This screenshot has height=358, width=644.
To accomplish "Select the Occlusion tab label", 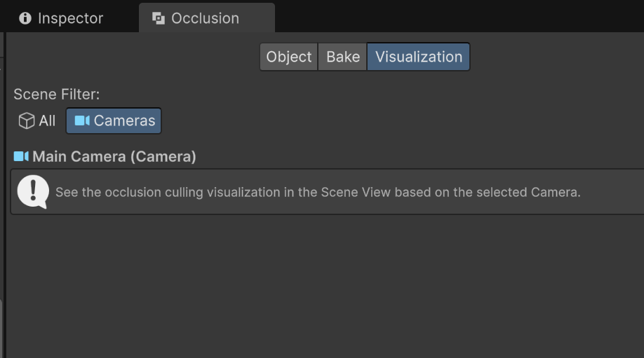I will [205, 18].
